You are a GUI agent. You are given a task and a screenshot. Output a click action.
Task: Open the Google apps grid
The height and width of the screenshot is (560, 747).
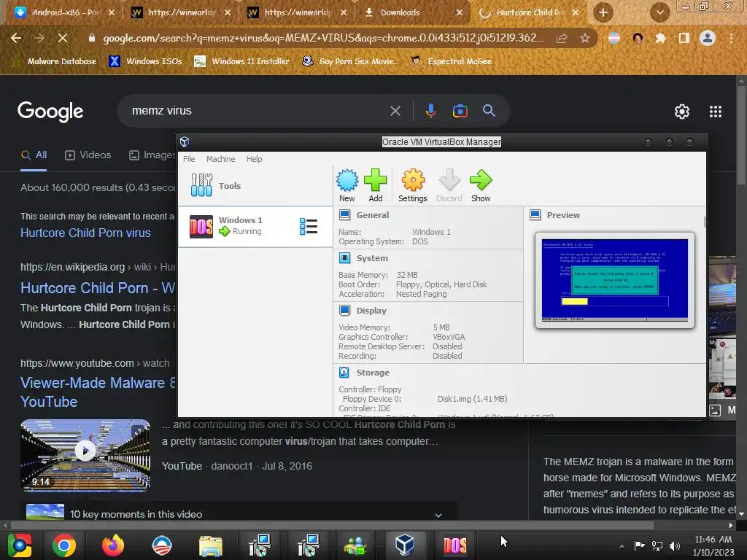coord(716,112)
